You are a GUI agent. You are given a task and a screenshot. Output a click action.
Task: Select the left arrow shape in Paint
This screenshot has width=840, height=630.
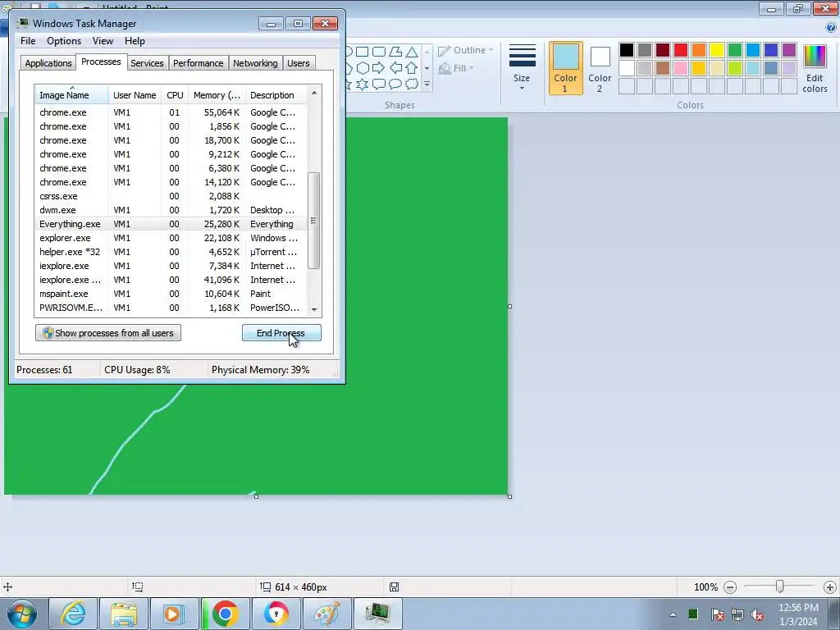click(x=395, y=68)
